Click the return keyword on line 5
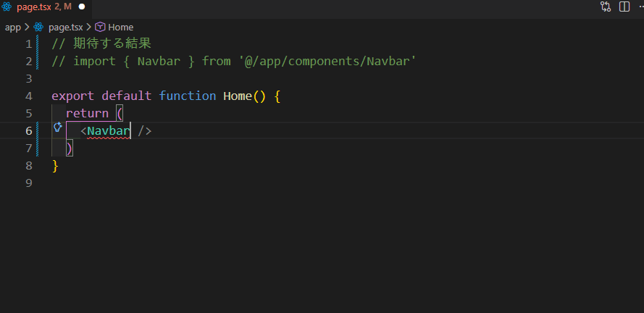Viewport: 644px width, 313px height. 87,114
